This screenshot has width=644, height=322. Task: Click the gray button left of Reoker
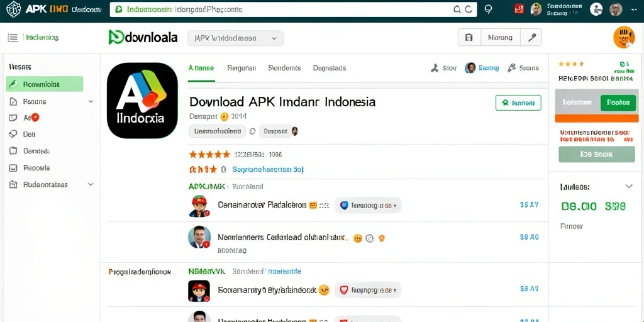(578, 103)
